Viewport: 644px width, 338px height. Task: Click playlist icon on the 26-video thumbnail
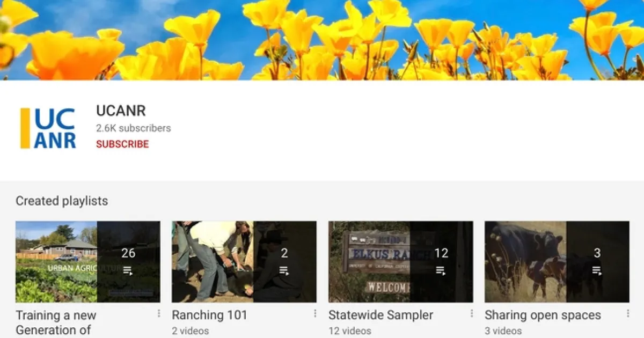tap(128, 271)
